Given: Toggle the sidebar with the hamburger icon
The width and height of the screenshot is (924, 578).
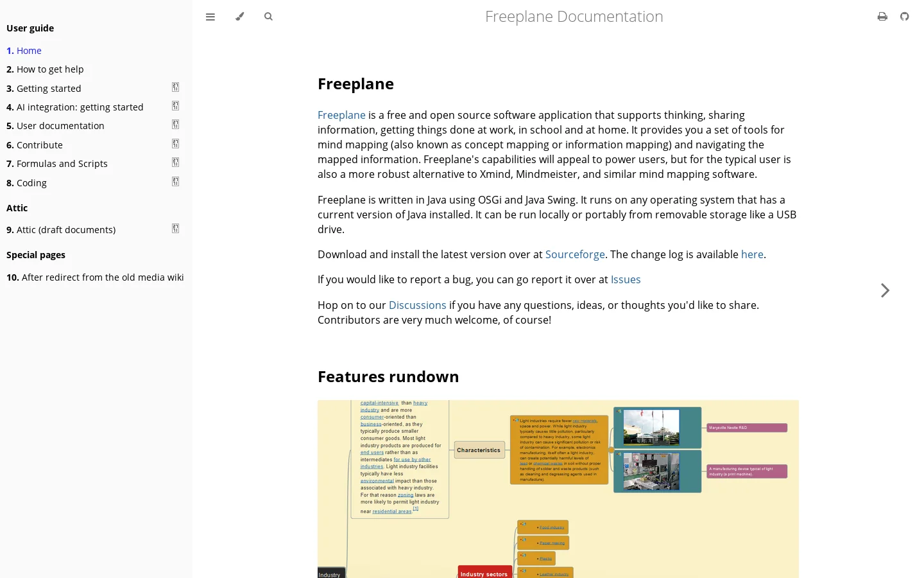Looking at the screenshot, I should coord(210,17).
